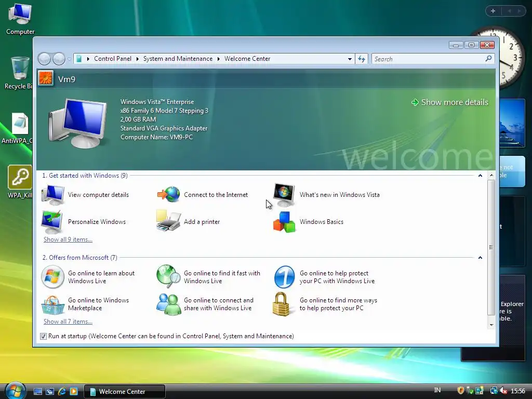Click Welcome Center breadcrumb segment
Viewport: 532px width, 399px height.
(x=247, y=59)
